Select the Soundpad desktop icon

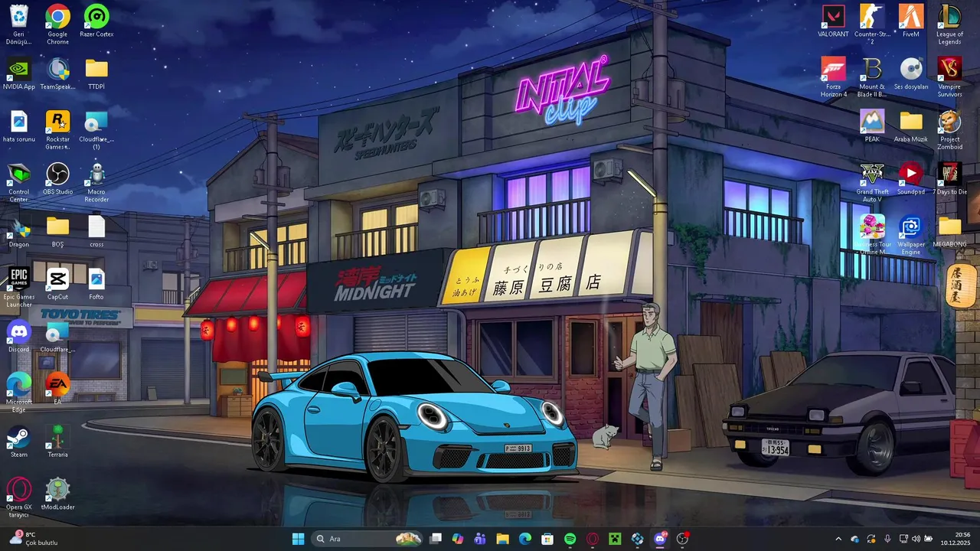911,178
